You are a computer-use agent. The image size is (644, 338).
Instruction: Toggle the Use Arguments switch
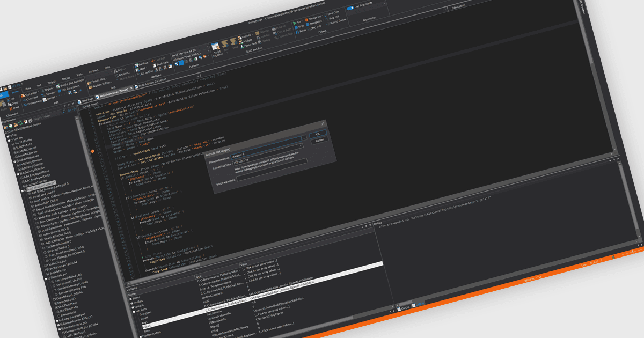350,8
